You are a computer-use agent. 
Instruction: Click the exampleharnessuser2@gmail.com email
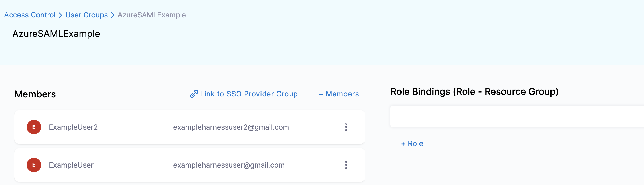coord(231,127)
